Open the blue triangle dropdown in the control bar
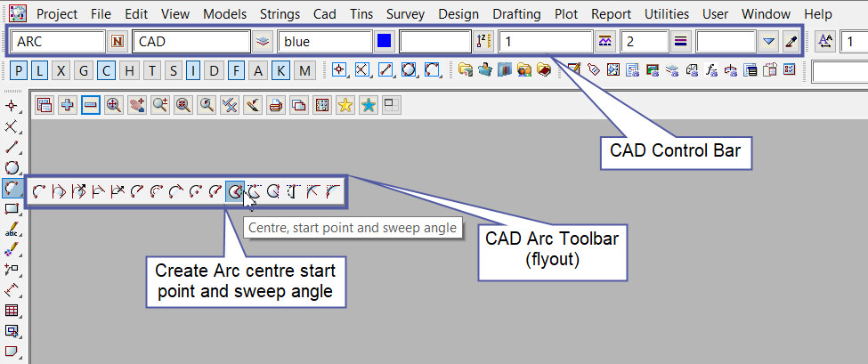 pyautogui.click(x=767, y=42)
